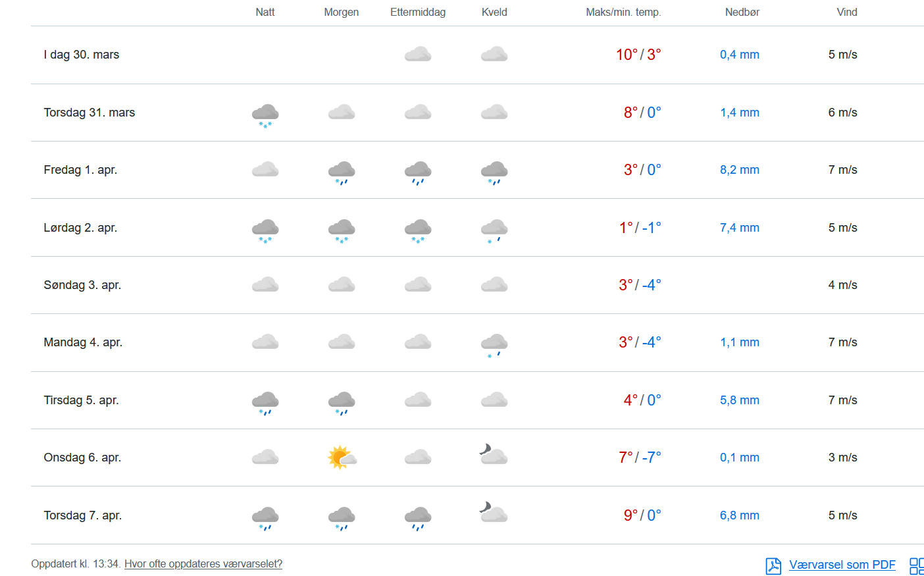Click the snow icon for Lørdag 2. apr. morning
The image size is (924, 576).
click(x=342, y=230)
